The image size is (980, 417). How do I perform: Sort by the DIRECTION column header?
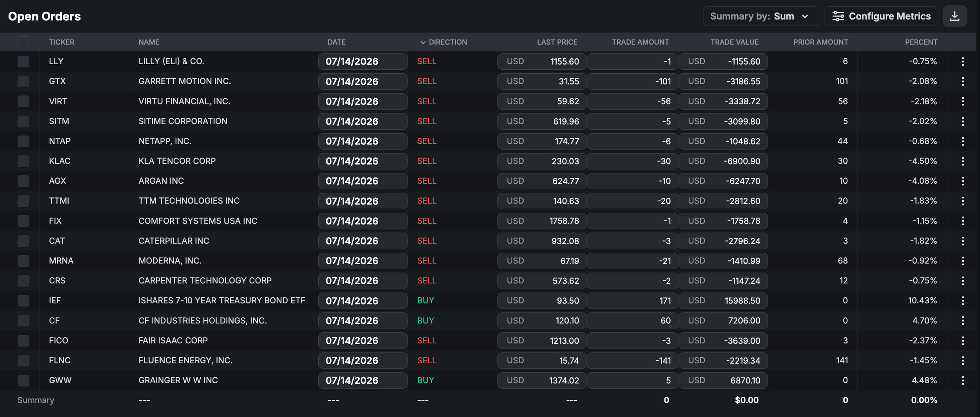point(448,42)
